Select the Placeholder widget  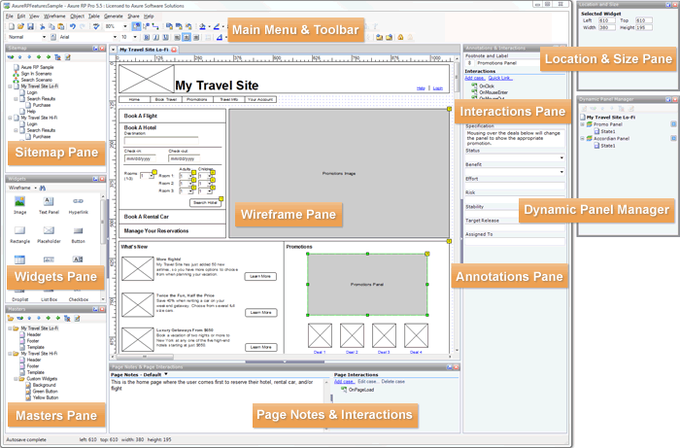pos(49,235)
